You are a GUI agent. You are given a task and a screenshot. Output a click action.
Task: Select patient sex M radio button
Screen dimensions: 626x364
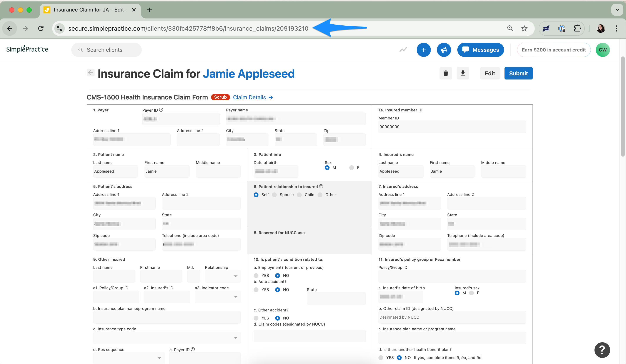[x=327, y=168]
